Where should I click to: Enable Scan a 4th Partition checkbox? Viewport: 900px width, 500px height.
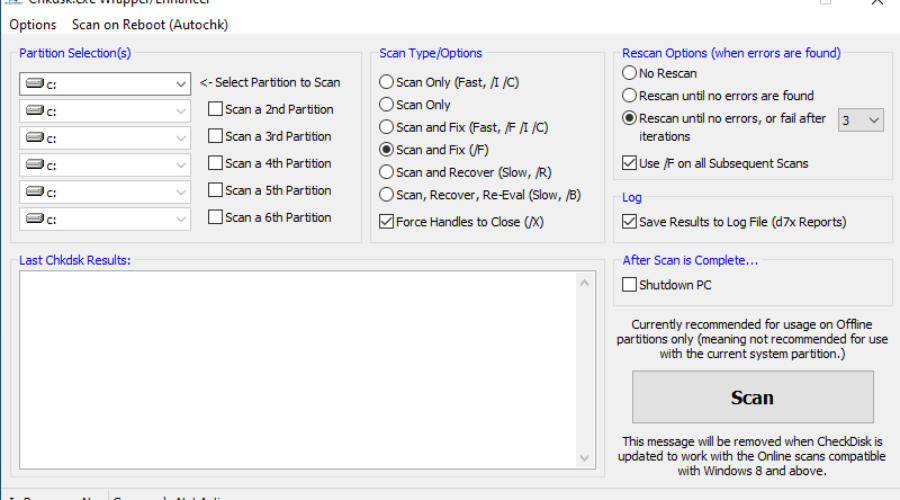click(215, 163)
